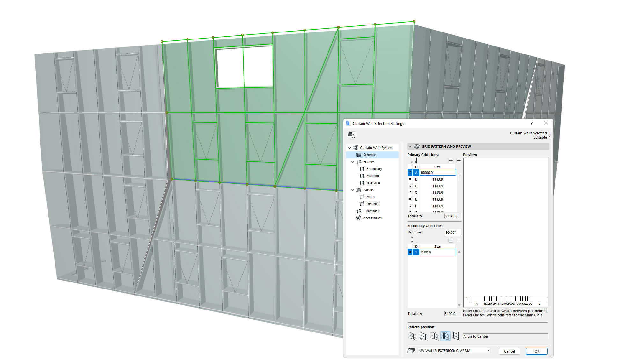This screenshot has width=617, height=364.
Task: Select the first pattern position option
Action: (413, 336)
